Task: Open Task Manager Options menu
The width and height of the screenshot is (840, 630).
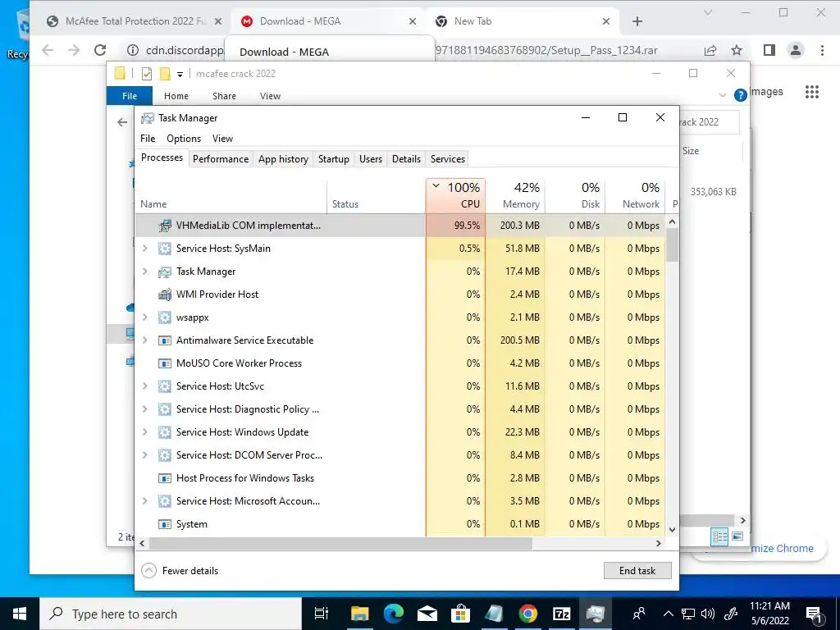Action: click(184, 139)
